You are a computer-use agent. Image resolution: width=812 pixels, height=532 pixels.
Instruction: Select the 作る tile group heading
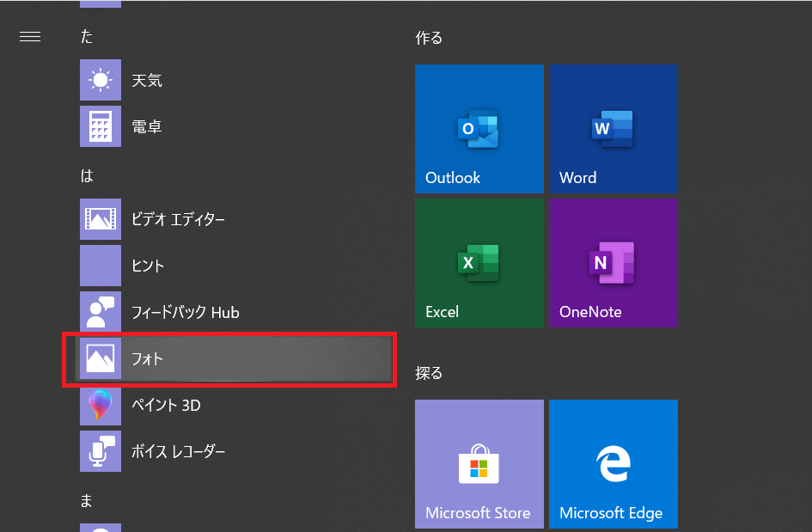point(429,38)
